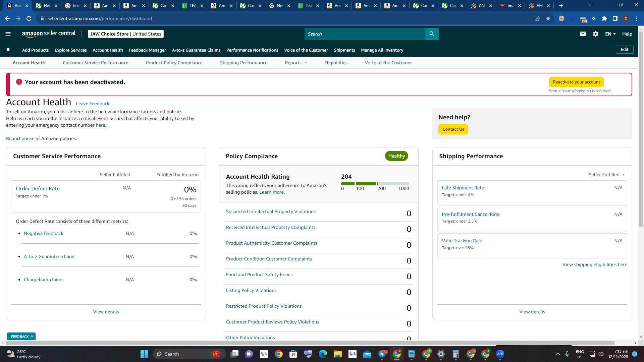
Task: Click the browser back arrow
Action: pyautogui.click(x=7, y=18)
